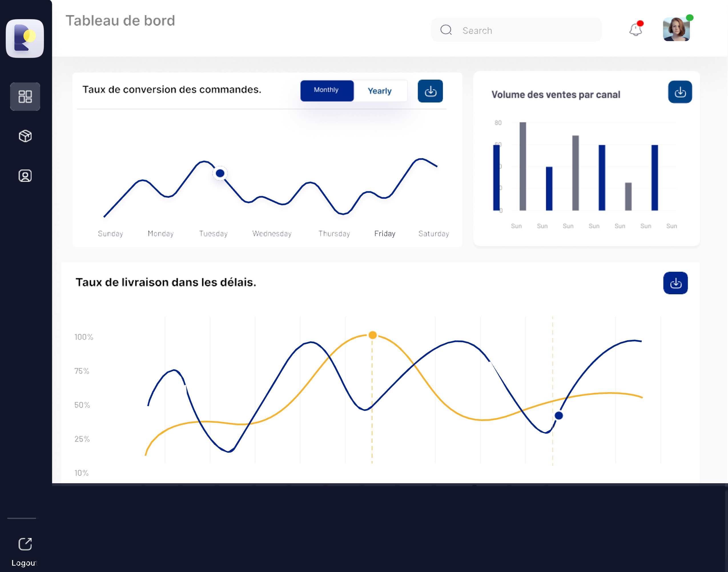Click the orange peak marker on delivery chart
Viewport: 728px width, 572px height.
[373, 335]
